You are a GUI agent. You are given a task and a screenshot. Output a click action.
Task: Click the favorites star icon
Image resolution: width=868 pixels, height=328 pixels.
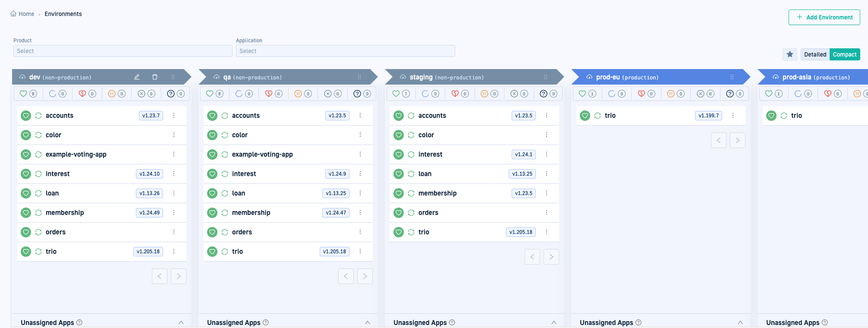(789, 54)
